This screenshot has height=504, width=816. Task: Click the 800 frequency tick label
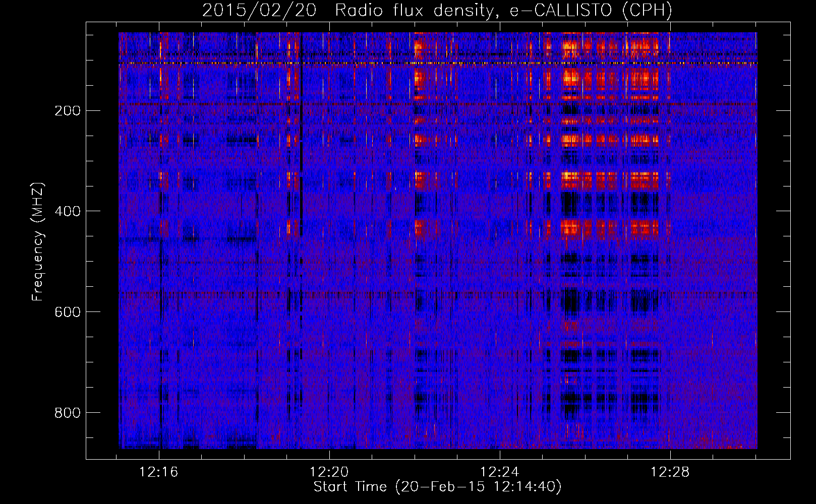(68, 413)
